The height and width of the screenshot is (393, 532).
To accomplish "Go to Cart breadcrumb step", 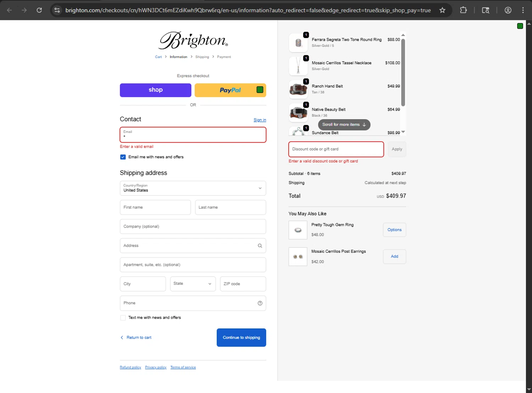I will pos(158,57).
